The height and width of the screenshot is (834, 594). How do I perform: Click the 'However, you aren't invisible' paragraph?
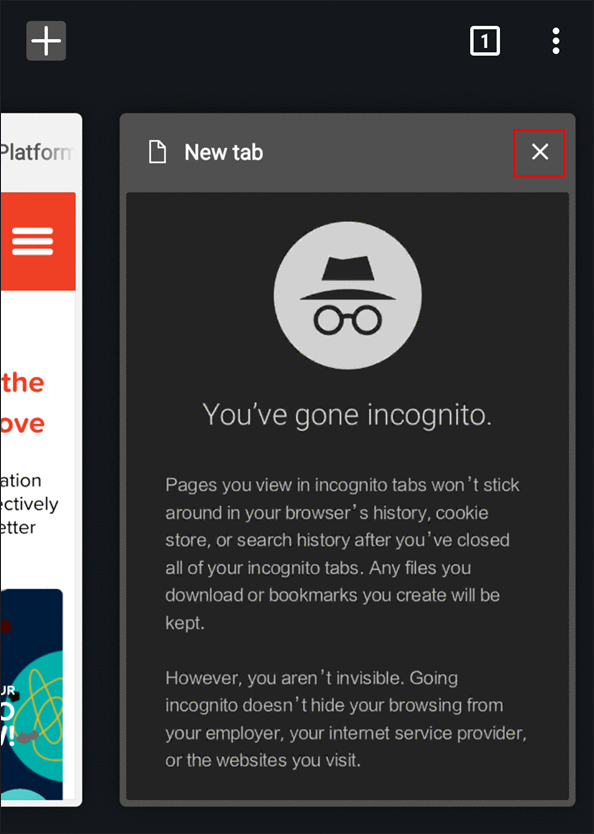[x=346, y=719]
